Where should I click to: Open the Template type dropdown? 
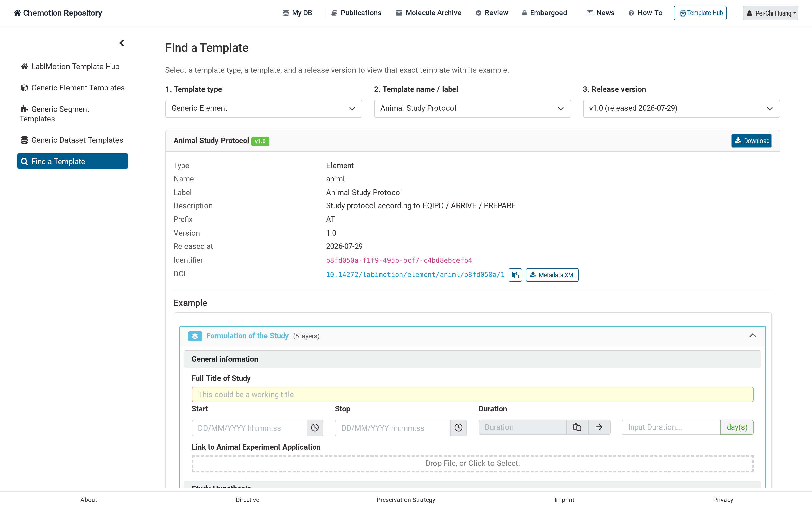pyautogui.click(x=264, y=108)
